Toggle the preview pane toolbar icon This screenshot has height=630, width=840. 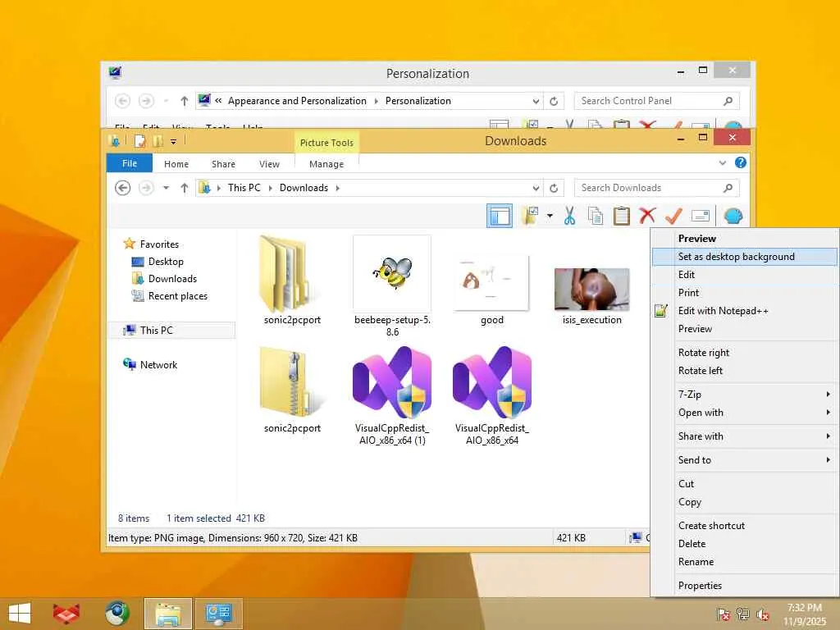click(499, 216)
